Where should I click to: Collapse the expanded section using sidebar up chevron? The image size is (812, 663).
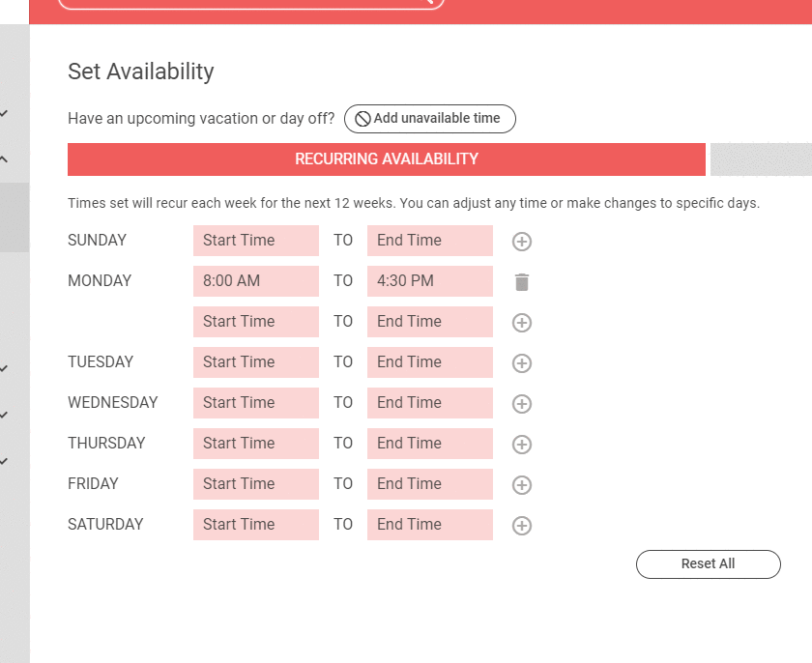click(5, 159)
